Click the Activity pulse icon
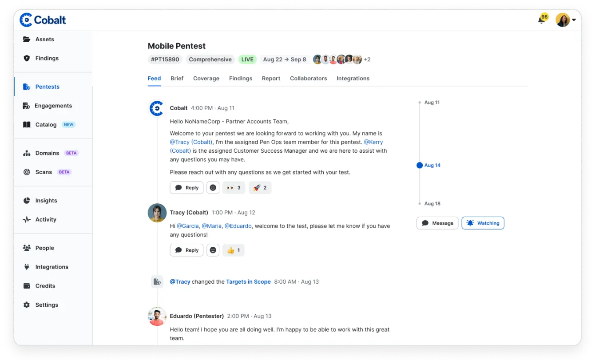The width and height of the screenshot is (595, 364). point(27,219)
